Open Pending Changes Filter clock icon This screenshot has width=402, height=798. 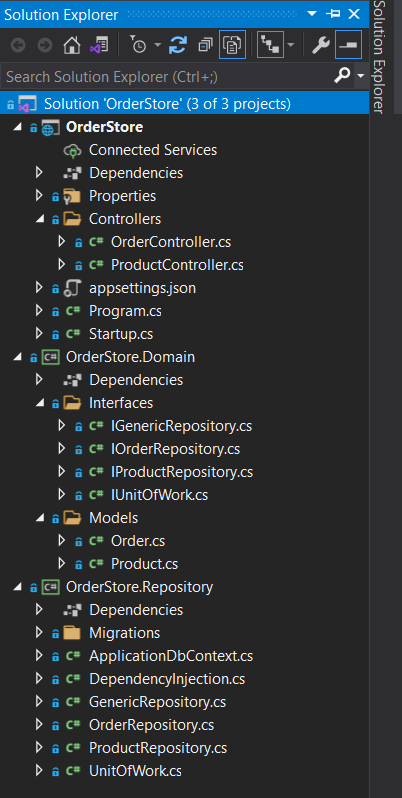[138, 46]
